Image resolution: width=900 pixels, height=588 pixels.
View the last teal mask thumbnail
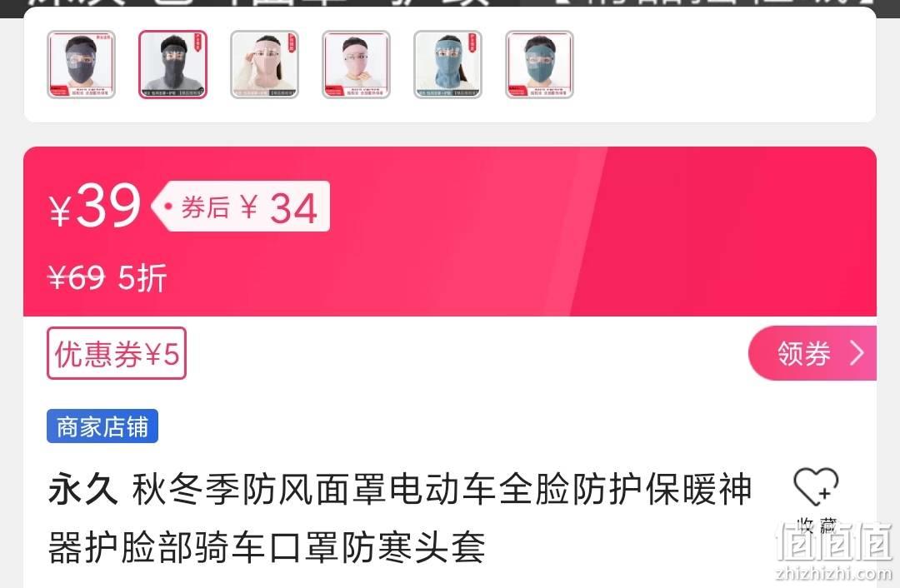539,65
